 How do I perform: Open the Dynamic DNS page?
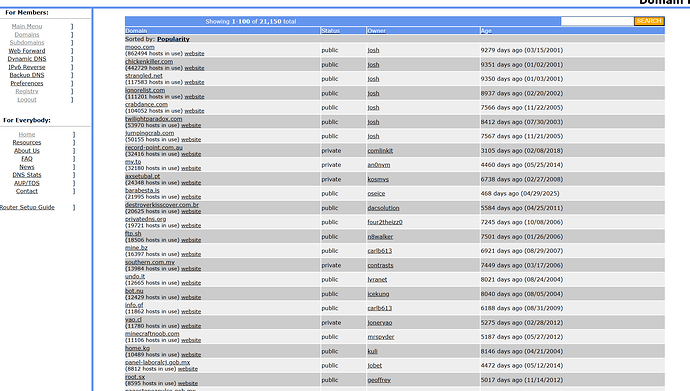[x=27, y=58]
